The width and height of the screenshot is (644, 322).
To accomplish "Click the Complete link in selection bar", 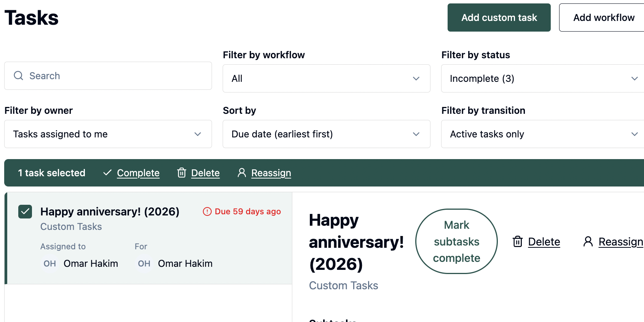I will [138, 173].
